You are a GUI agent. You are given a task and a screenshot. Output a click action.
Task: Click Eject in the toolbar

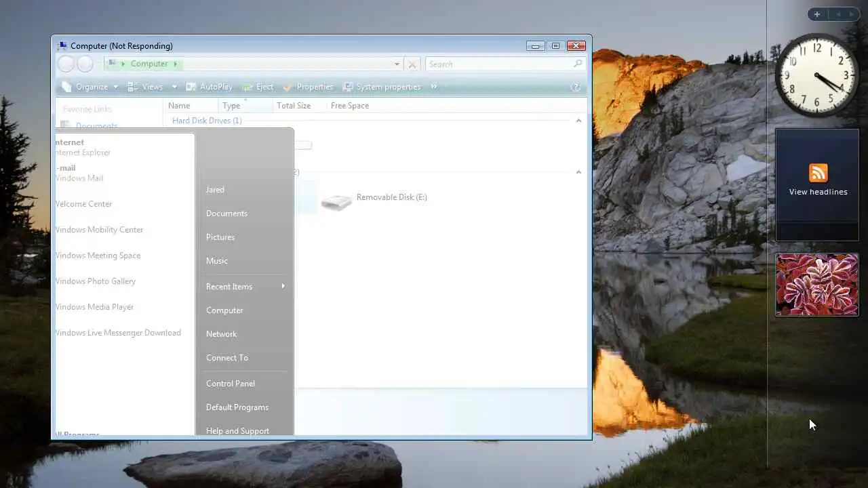[x=258, y=87]
